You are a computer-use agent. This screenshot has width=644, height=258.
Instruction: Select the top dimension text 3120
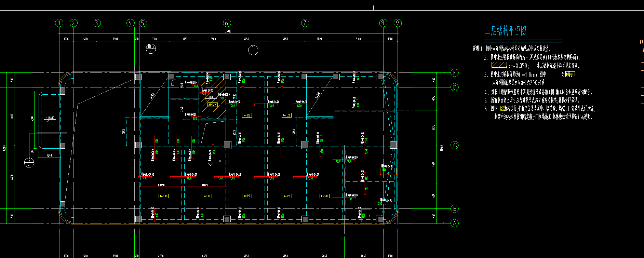185,39
